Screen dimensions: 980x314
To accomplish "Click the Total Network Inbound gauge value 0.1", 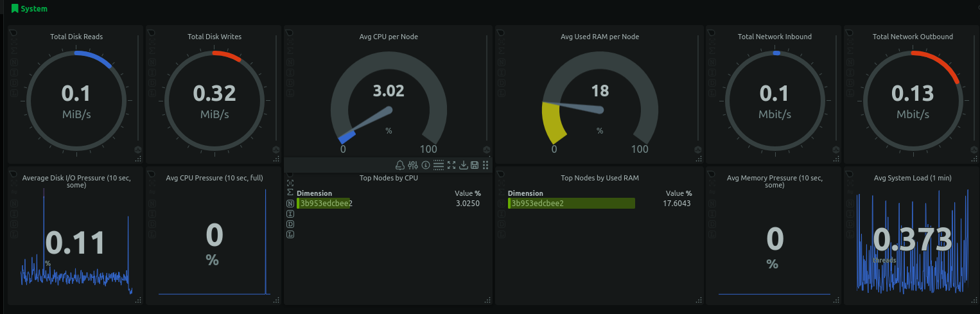I will (x=774, y=94).
